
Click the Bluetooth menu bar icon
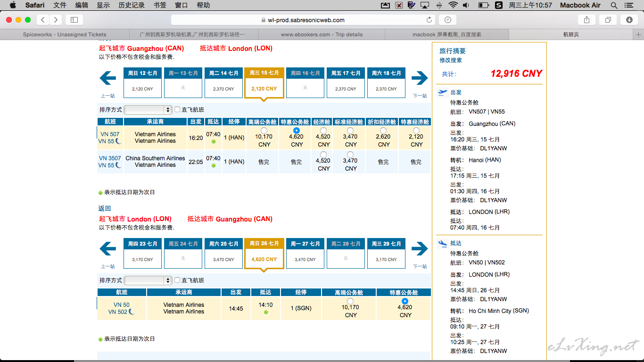click(439, 5)
